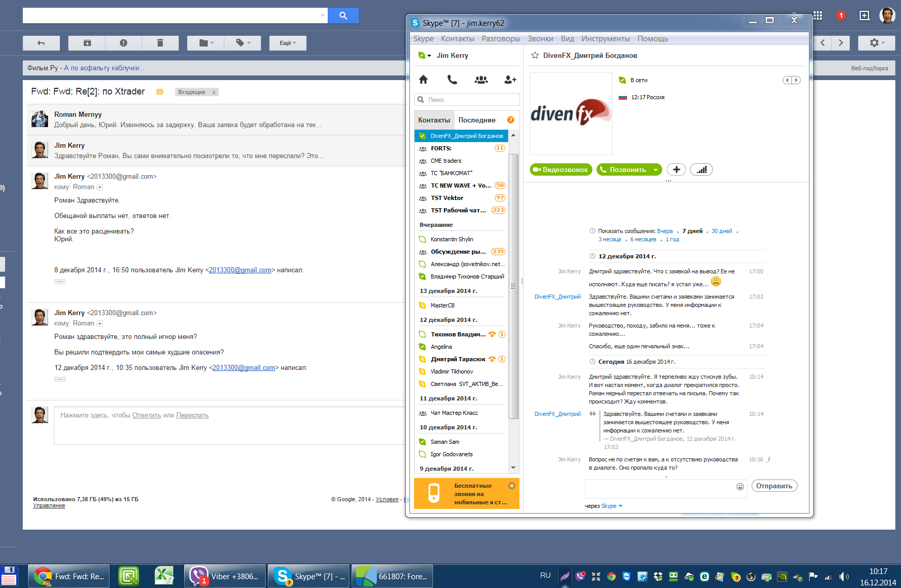Click Позвонить call button
The image size is (901, 588).
[624, 169]
